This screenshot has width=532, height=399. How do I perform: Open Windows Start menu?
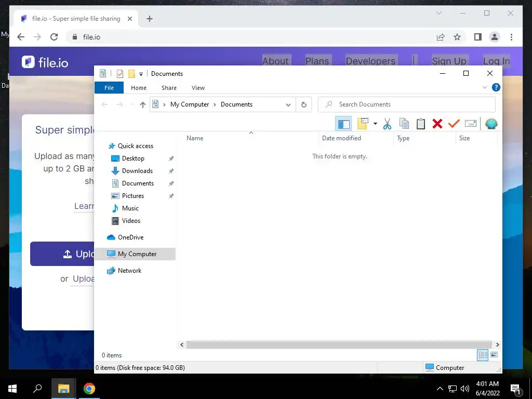(12, 389)
